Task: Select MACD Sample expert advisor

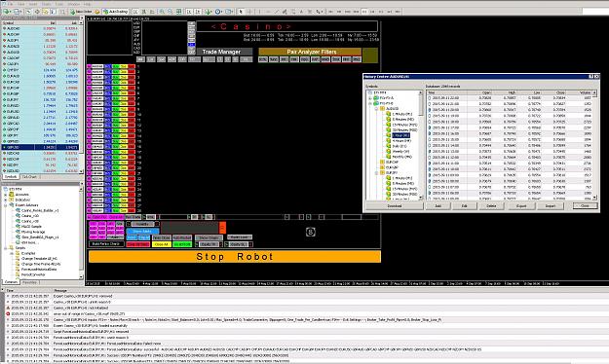Action: pos(31,226)
